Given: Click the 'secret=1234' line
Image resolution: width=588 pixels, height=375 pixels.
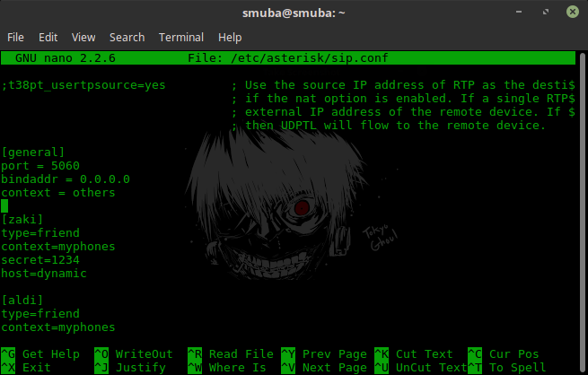Looking at the screenshot, I should (40, 259).
